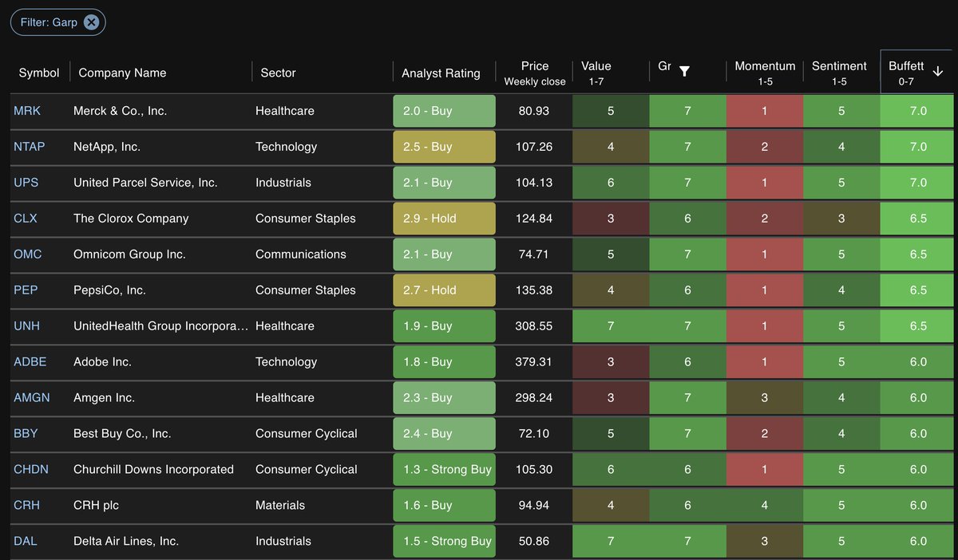Open the CHDN symbol link
The height and width of the screenshot is (560, 958).
pyautogui.click(x=31, y=470)
